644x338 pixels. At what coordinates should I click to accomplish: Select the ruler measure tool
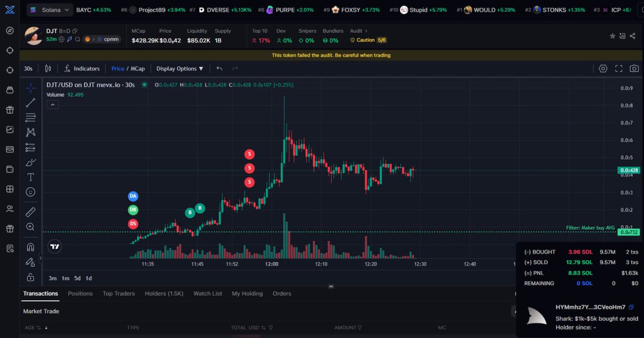pyautogui.click(x=31, y=212)
